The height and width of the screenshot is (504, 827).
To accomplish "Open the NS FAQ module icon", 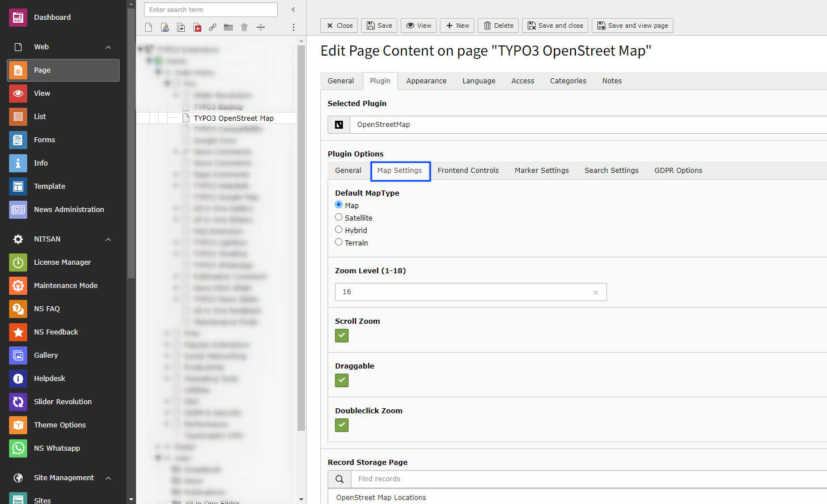I will 18,309.
